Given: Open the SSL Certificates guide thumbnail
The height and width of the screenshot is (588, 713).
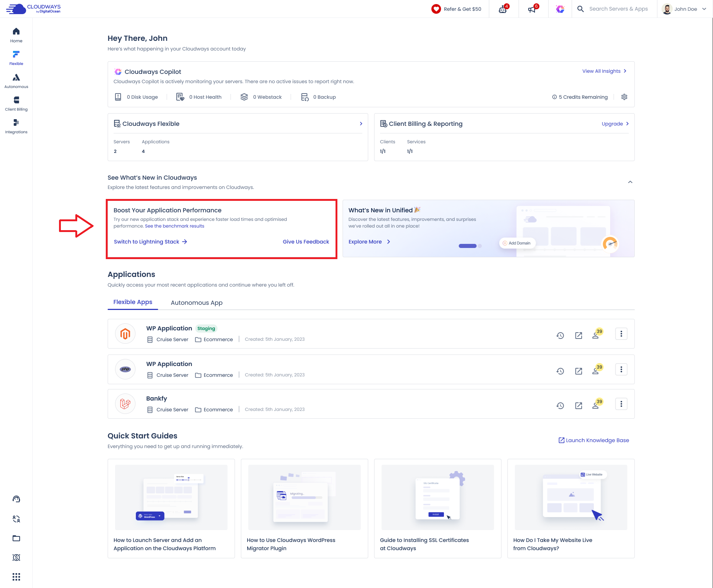Looking at the screenshot, I should [x=438, y=497].
